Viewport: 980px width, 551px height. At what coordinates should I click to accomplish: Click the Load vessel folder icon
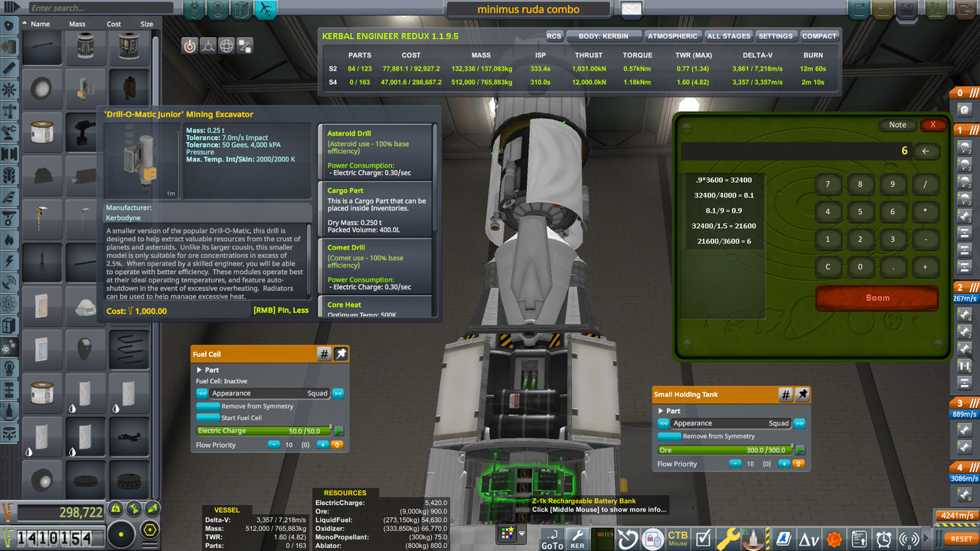coord(883,10)
